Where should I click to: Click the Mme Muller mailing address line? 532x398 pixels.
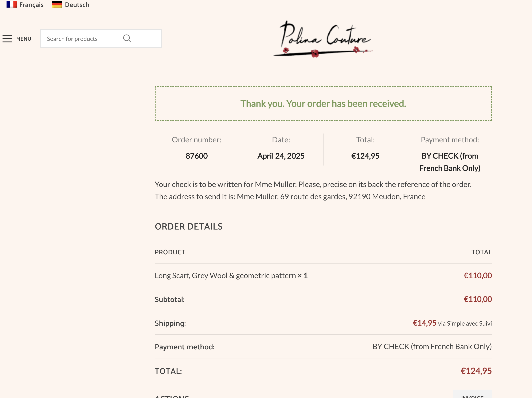click(290, 196)
